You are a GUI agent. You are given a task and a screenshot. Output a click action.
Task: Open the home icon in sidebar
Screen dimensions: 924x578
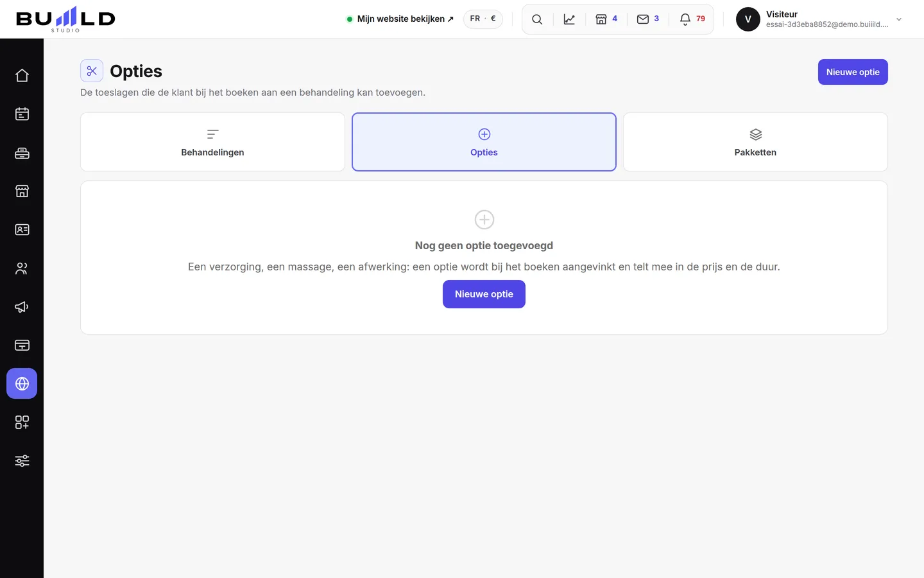(x=22, y=76)
